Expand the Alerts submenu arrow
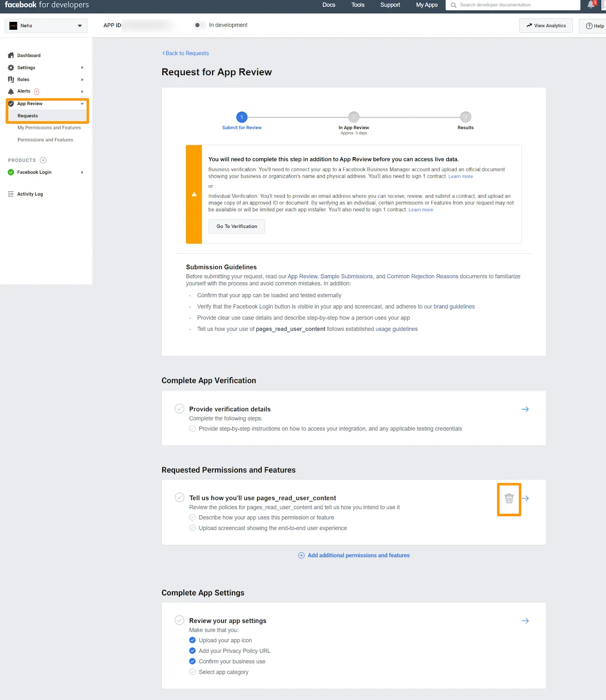Screen dimensions: 606x700 pyautogui.click(x=82, y=91)
